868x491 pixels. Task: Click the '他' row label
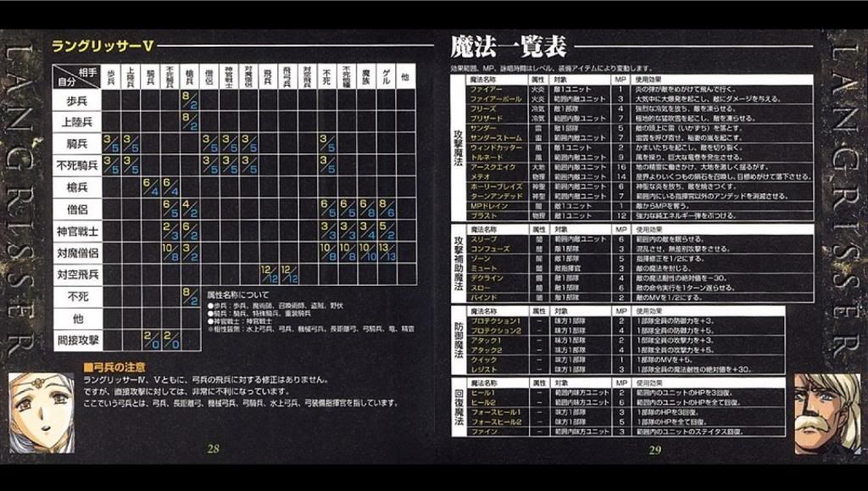point(77,319)
